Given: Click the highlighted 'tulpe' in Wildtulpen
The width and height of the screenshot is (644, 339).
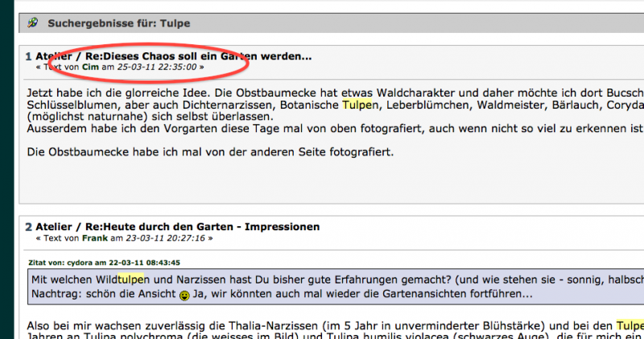Looking at the screenshot, I should point(132,279).
